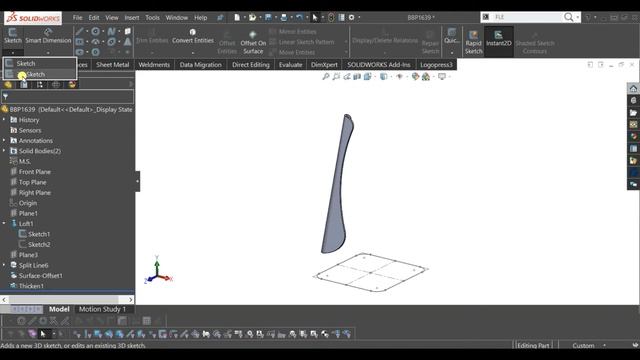The image size is (640, 360).
Task: Select the Smart Dimension tool
Action: point(48,36)
